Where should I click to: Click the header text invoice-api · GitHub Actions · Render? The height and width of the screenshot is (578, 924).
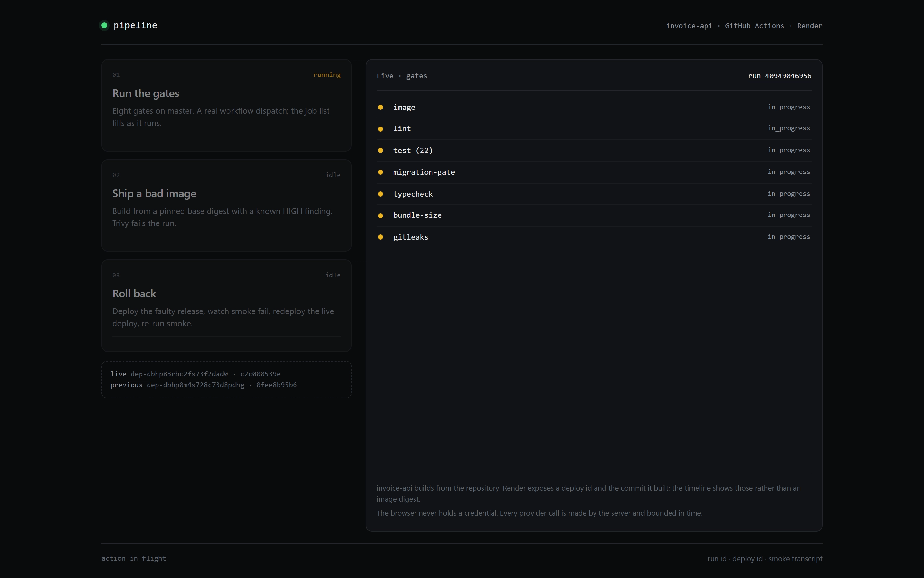744,26
